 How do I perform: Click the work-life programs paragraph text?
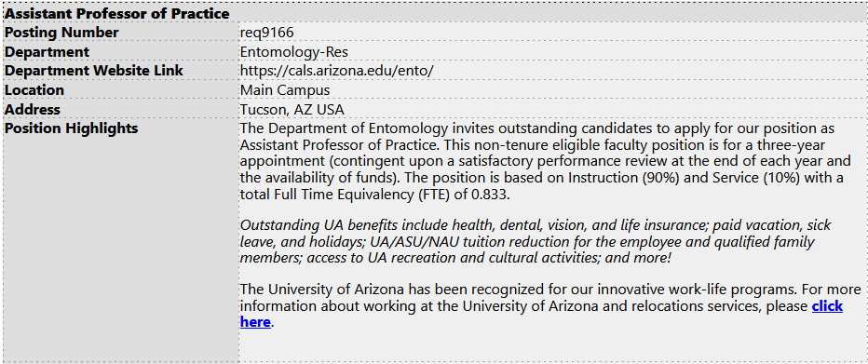550,306
